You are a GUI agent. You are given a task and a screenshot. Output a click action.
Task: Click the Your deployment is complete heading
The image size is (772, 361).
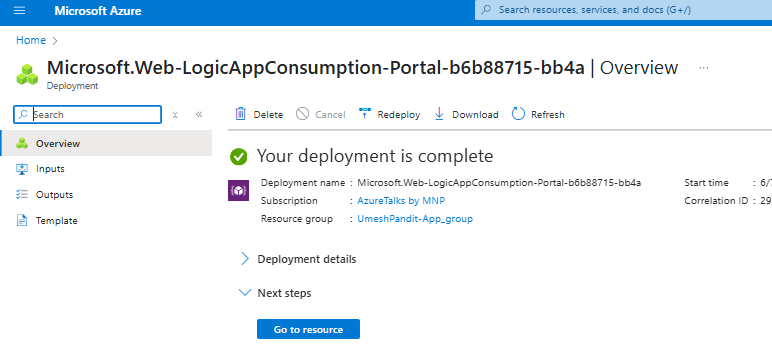(x=375, y=156)
